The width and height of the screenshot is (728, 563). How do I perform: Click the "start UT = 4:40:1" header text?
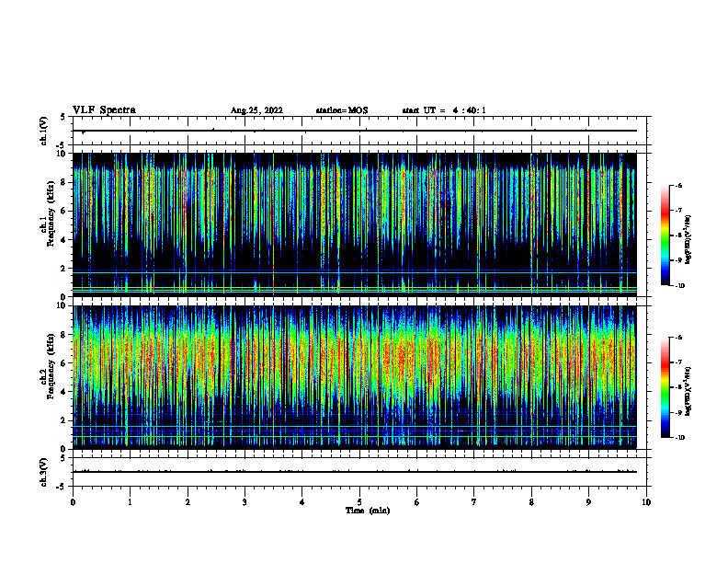(444, 110)
